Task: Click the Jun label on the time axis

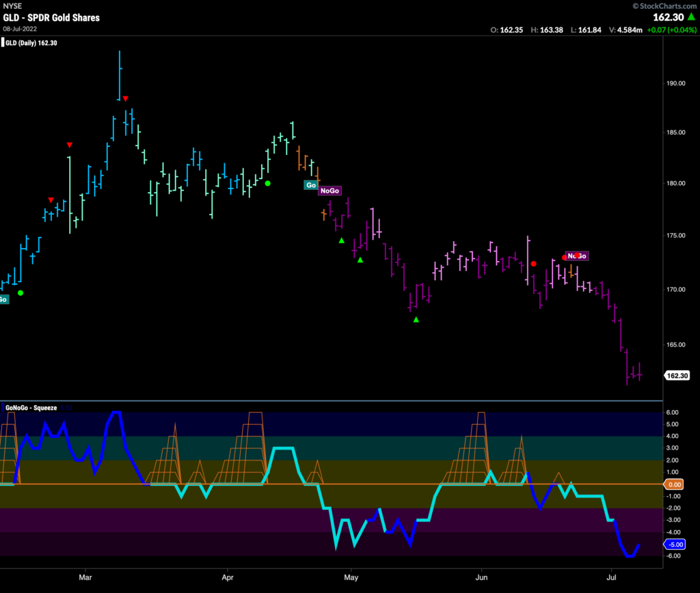Action: click(x=481, y=577)
